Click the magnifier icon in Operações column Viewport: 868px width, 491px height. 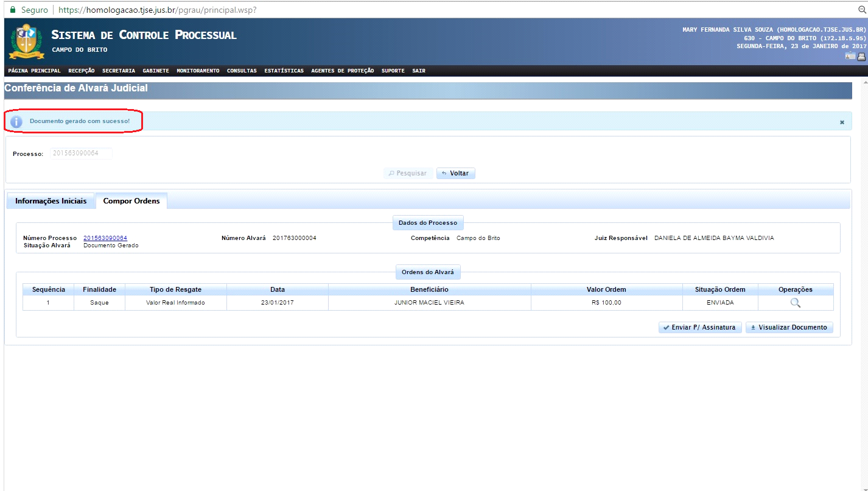click(x=795, y=303)
